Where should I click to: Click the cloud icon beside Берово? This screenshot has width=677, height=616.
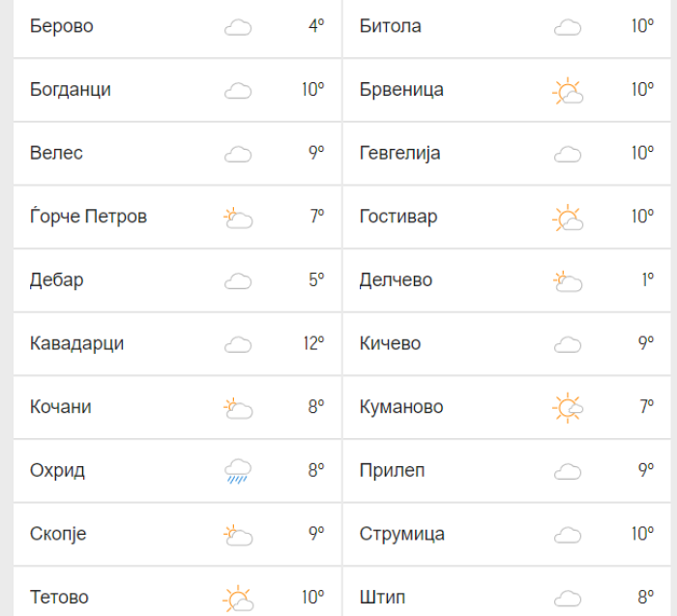[238, 27]
